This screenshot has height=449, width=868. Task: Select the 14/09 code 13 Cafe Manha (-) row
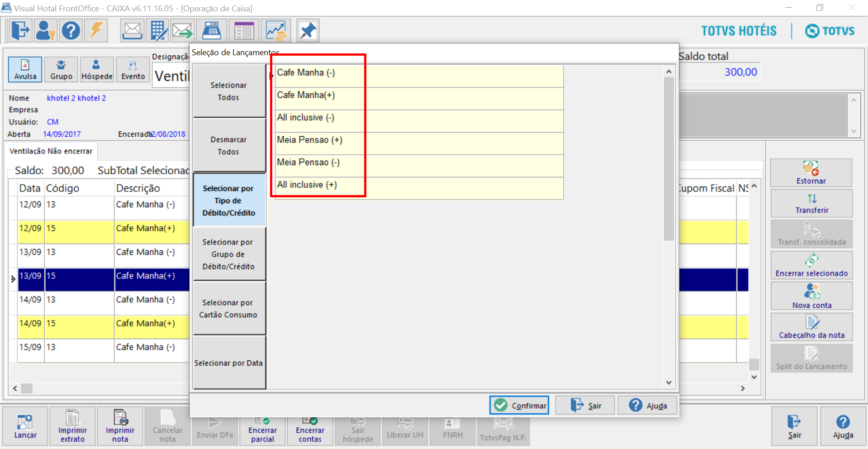click(104, 303)
